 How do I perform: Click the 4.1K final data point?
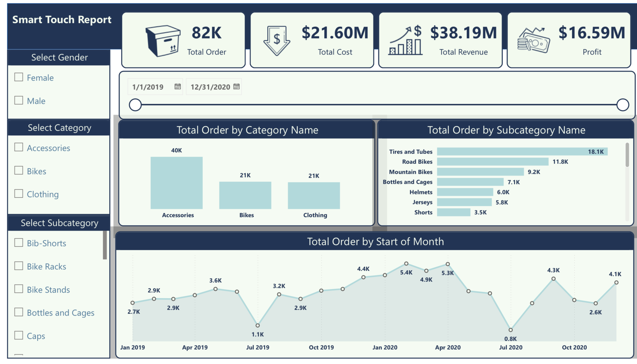tap(616, 283)
